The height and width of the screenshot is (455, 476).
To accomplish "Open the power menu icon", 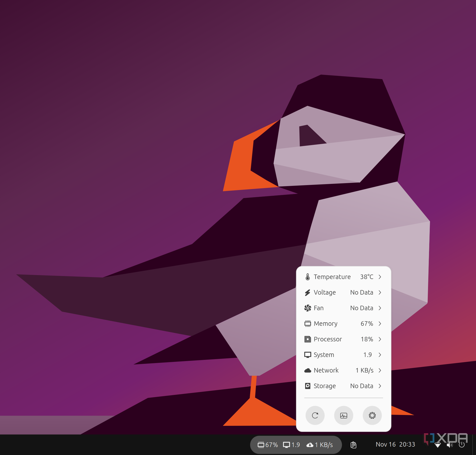I will pyautogui.click(x=461, y=445).
